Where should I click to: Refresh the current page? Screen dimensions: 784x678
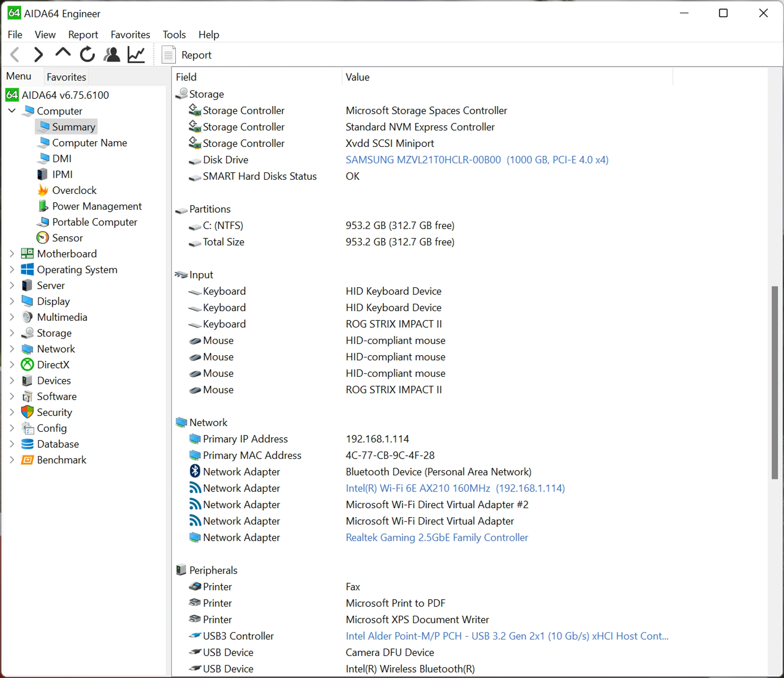(x=87, y=55)
